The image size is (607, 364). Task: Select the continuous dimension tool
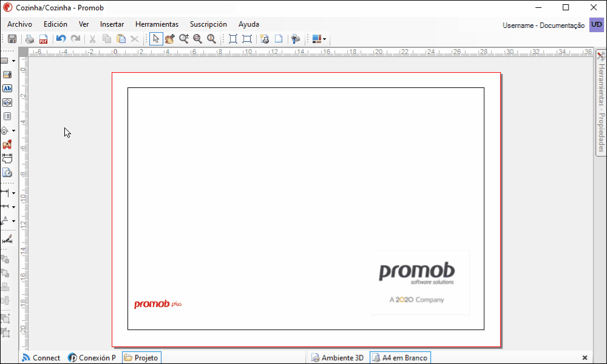(x=5, y=206)
